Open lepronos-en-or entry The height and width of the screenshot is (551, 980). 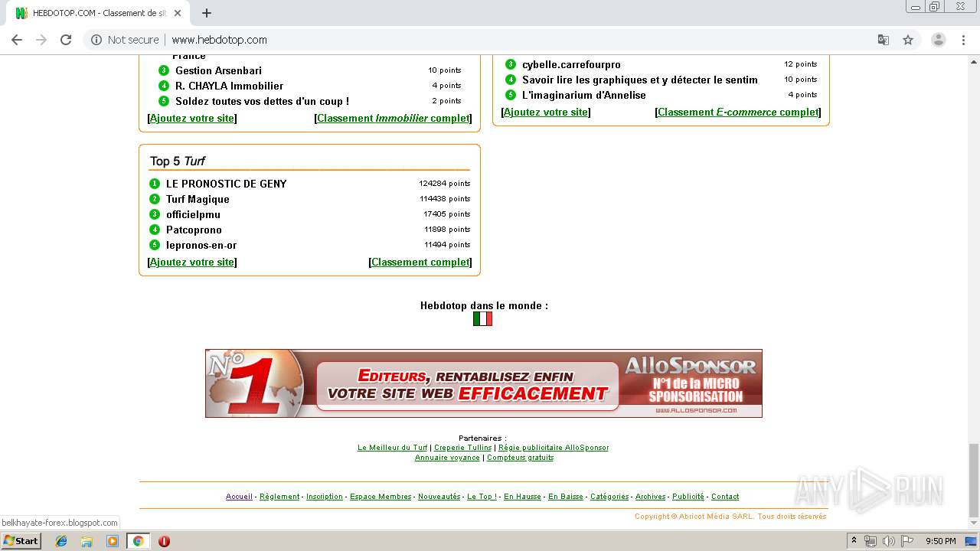point(201,245)
